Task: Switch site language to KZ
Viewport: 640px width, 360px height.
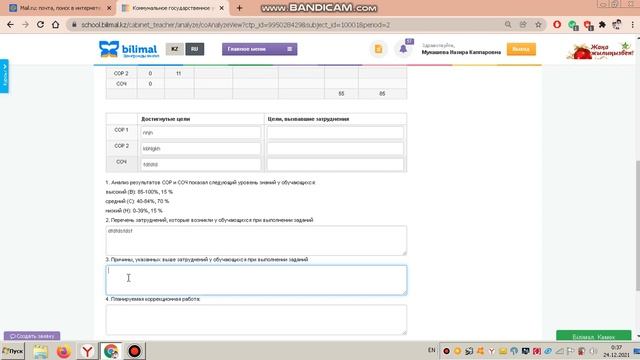Action: [x=175, y=49]
